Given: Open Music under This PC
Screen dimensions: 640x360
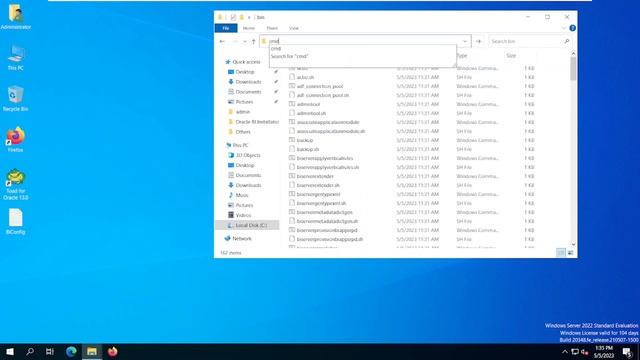Looking at the screenshot, I should (x=242, y=196).
